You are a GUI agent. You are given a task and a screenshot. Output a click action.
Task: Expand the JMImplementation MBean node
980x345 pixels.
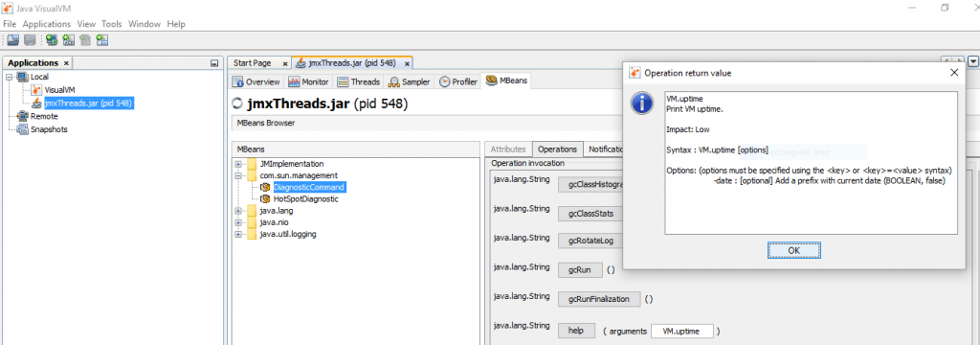(238, 164)
